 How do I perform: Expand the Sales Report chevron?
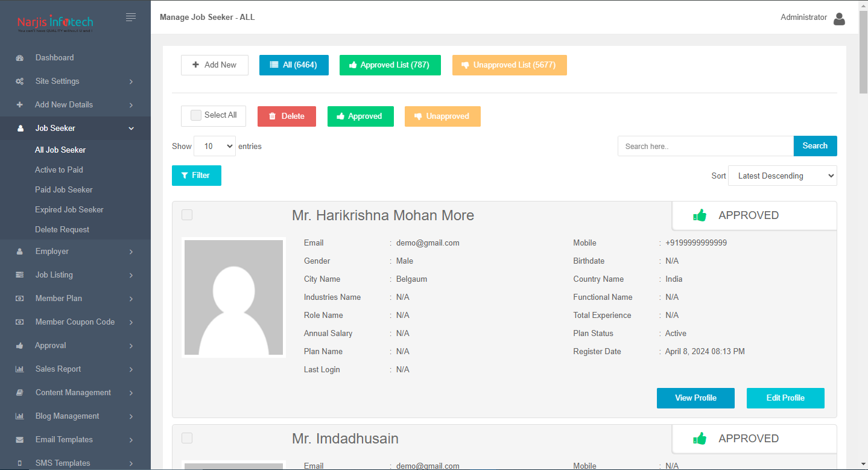click(131, 369)
